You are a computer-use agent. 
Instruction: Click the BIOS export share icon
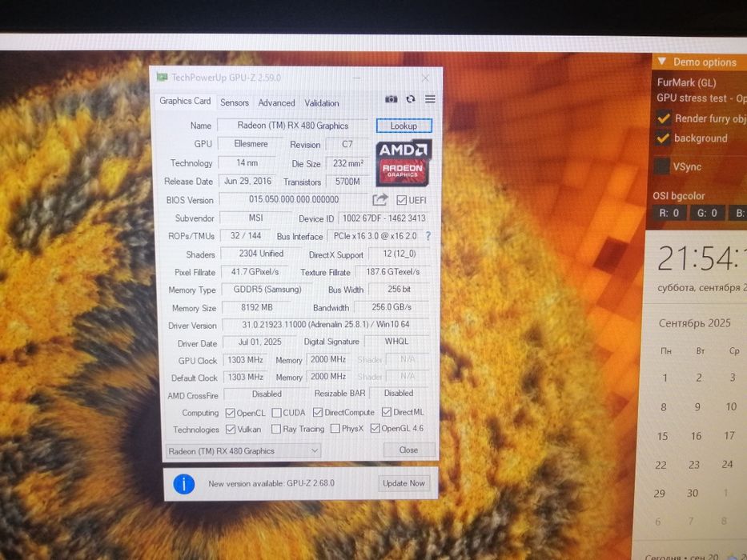(380, 199)
